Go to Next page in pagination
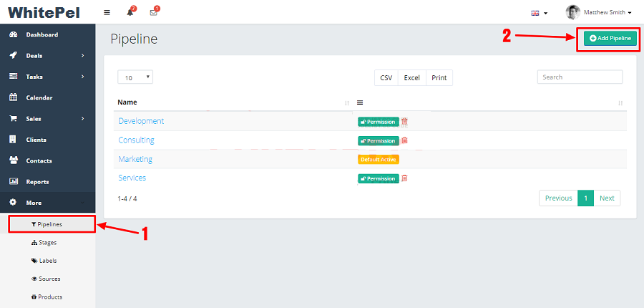 point(607,198)
